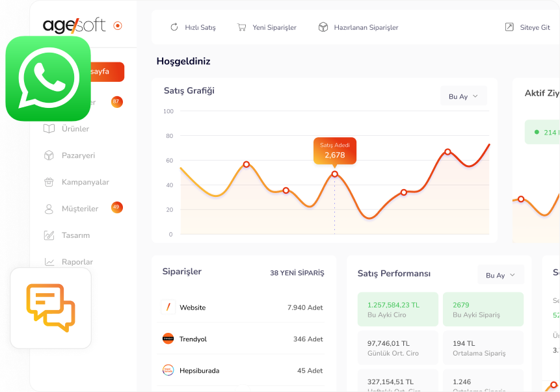Click Siteye Git

[535, 27]
